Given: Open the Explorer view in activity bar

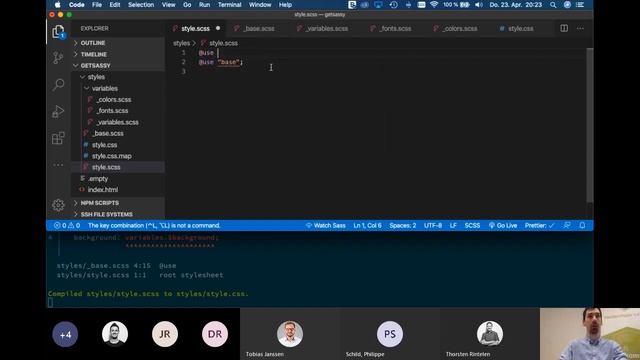Looking at the screenshot, I should tap(58, 31).
